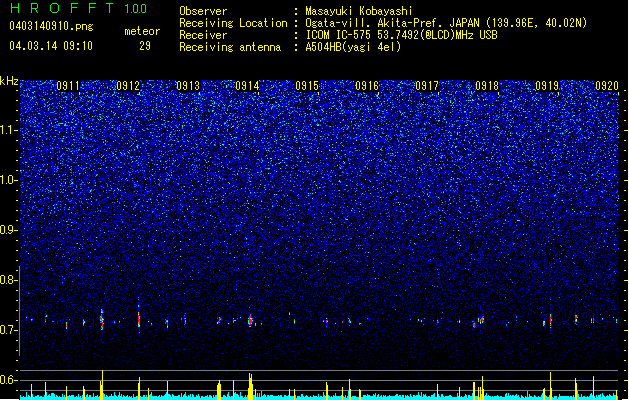Click the strong meteor echo near 0914
This screenshot has width=629, height=400.
click(250, 320)
